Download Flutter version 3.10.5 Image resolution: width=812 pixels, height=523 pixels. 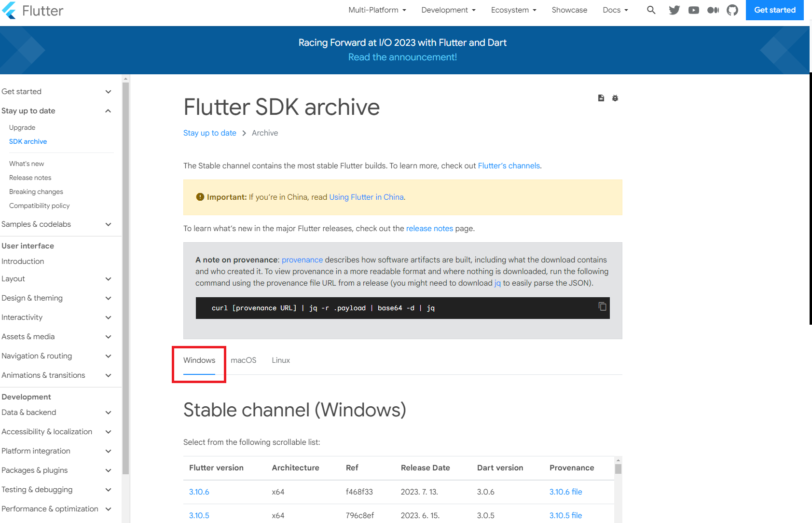[x=199, y=516]
